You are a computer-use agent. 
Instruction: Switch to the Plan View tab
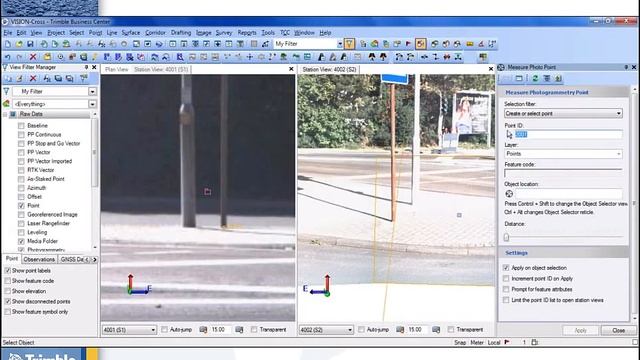116,69
